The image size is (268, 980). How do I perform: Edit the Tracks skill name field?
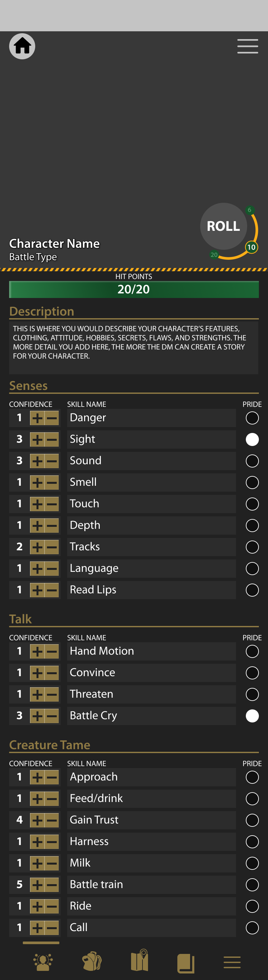click(151, 547)
